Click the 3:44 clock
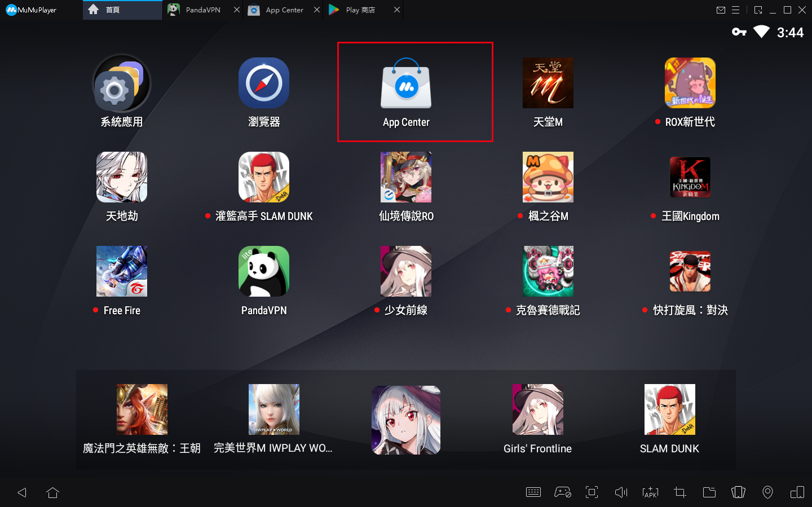The width and height of the screenshot is (812, 507). tap(791, 33)
